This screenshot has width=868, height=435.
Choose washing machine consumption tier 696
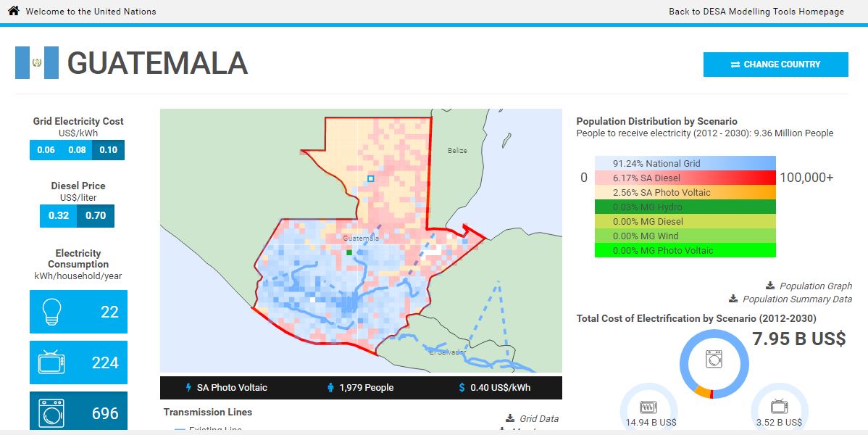[x=78, y=411]
